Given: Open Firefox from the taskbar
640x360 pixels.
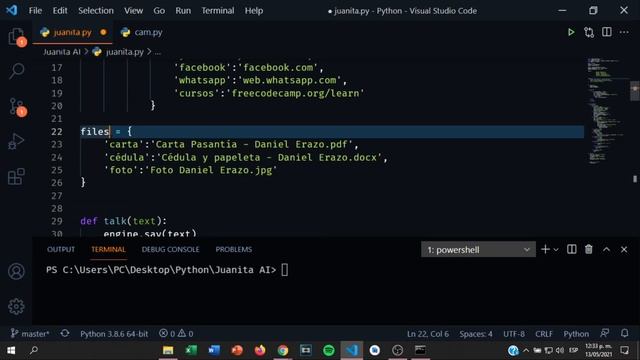Looking at the screenshot, I should (260, 350).
